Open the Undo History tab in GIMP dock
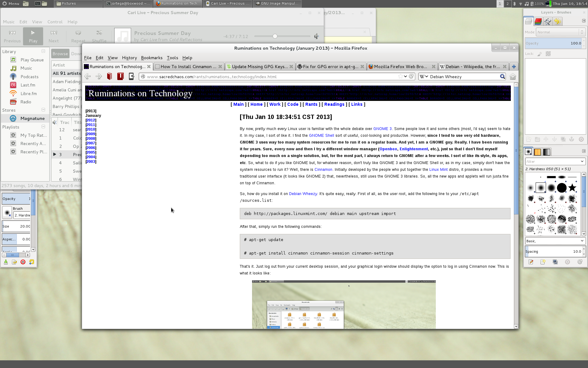 (557, 21)
